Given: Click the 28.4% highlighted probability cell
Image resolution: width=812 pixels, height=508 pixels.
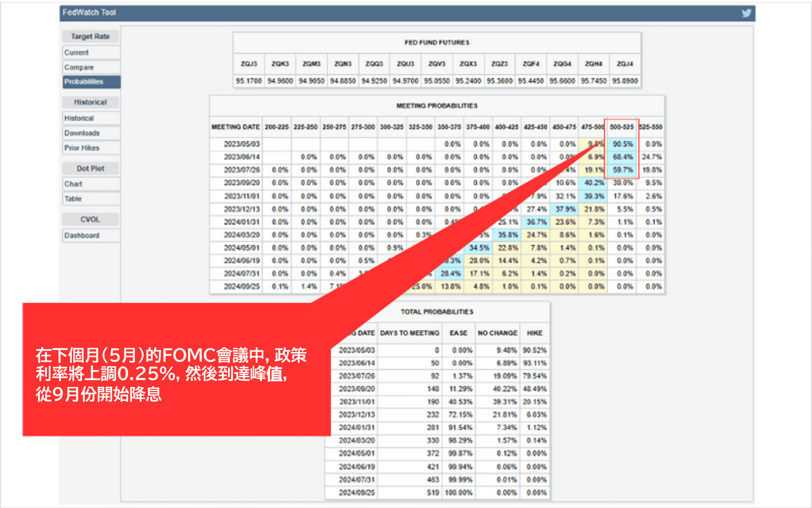Looking at the screenshot, I should coord(450,273).
